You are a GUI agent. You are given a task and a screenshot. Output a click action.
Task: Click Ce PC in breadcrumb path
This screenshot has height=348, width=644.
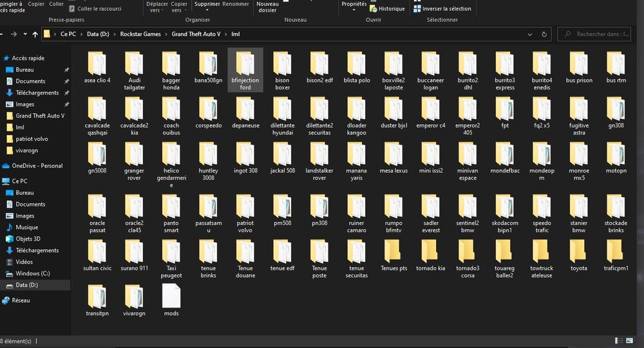pyautogui.click(x=68, y=34)
